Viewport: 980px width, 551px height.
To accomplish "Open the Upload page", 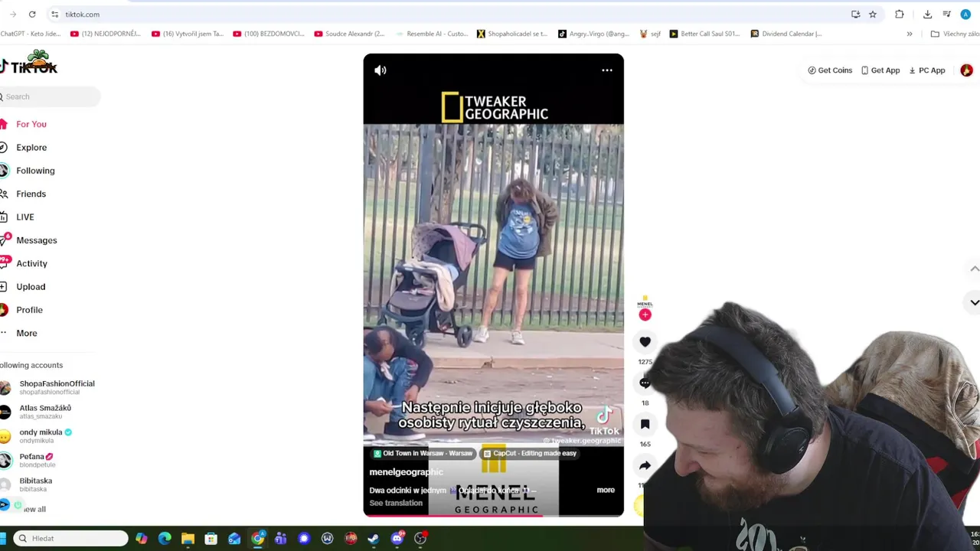I will (24, 287).
